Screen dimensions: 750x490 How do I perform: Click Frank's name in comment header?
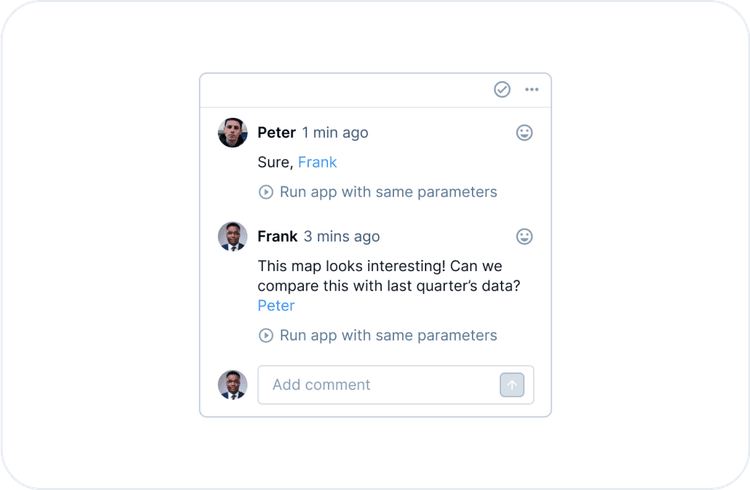[277, 236]
